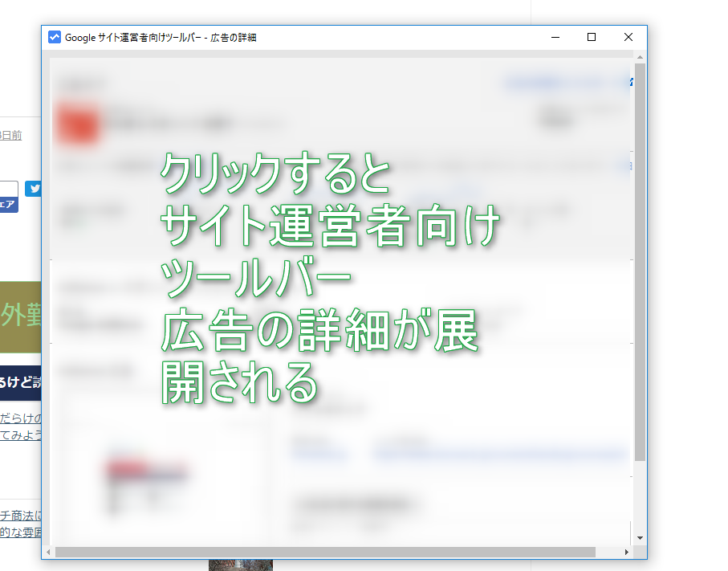This screenshot has height=571, width=728.
Task: Click the horizontal scrollbar right arrow
Action: click(x=627, y=552)
